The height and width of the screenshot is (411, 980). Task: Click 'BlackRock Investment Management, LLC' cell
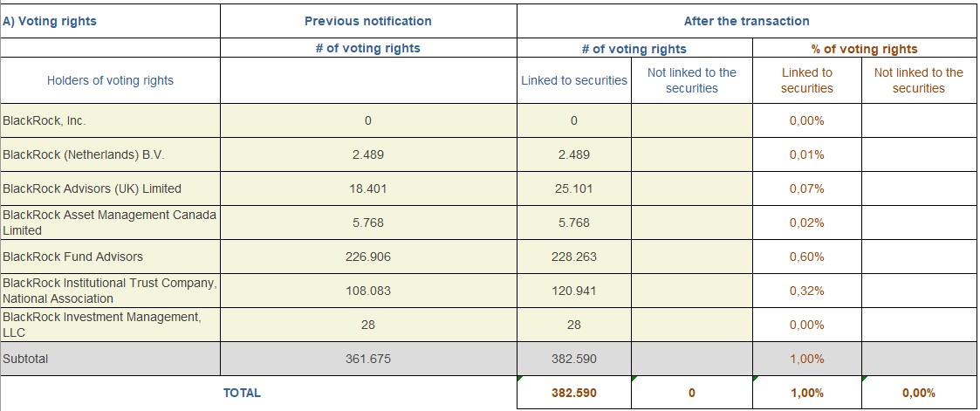tap(101, 325)
